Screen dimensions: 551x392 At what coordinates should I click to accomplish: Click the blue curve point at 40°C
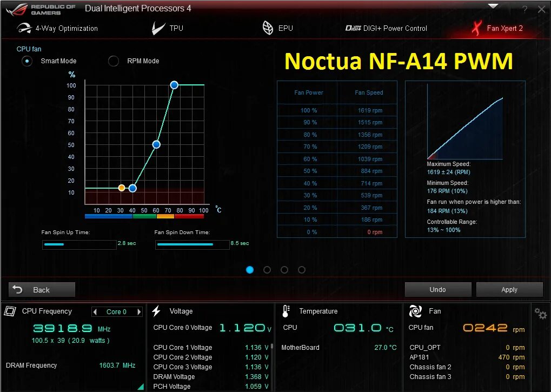click(x=132, y=188)
